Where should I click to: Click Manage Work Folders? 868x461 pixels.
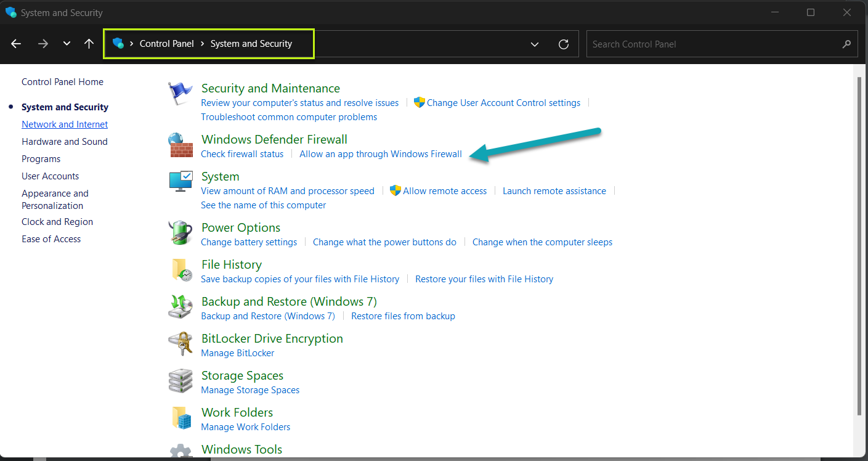(x=246, y=427)
